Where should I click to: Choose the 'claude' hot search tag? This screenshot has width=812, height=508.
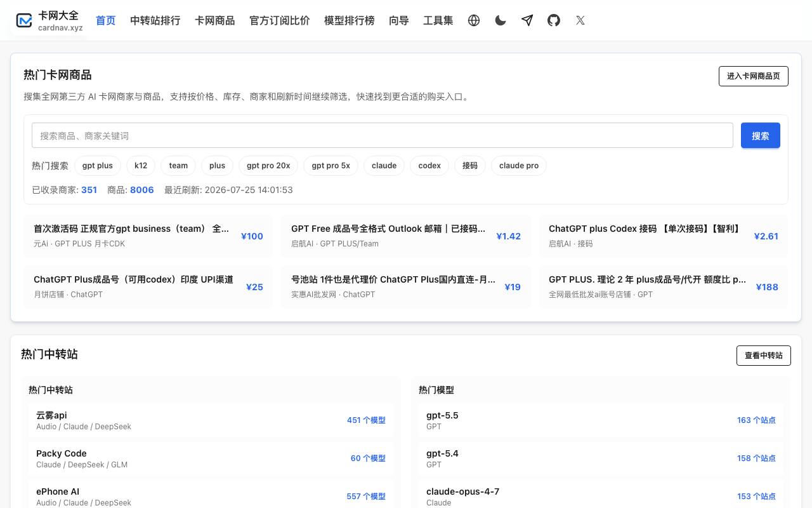(x=384, y=166)
